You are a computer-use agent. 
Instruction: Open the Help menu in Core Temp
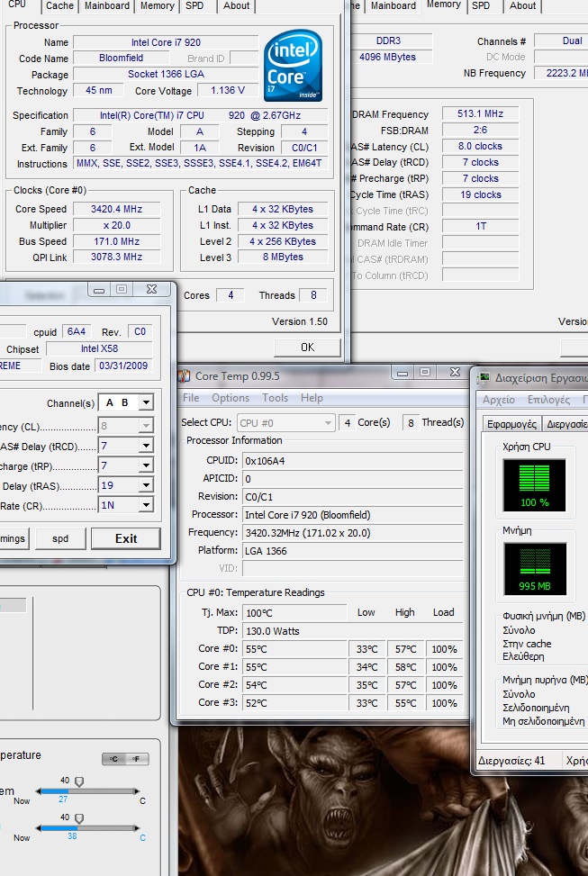[312, 398]
